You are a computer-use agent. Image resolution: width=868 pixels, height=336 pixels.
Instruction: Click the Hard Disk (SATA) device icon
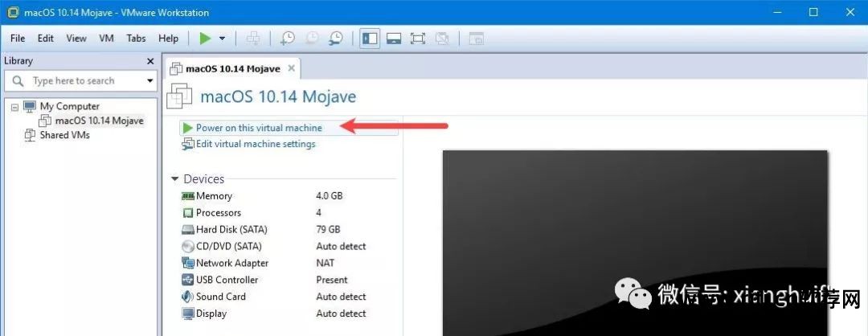click(x=188, y=230)
